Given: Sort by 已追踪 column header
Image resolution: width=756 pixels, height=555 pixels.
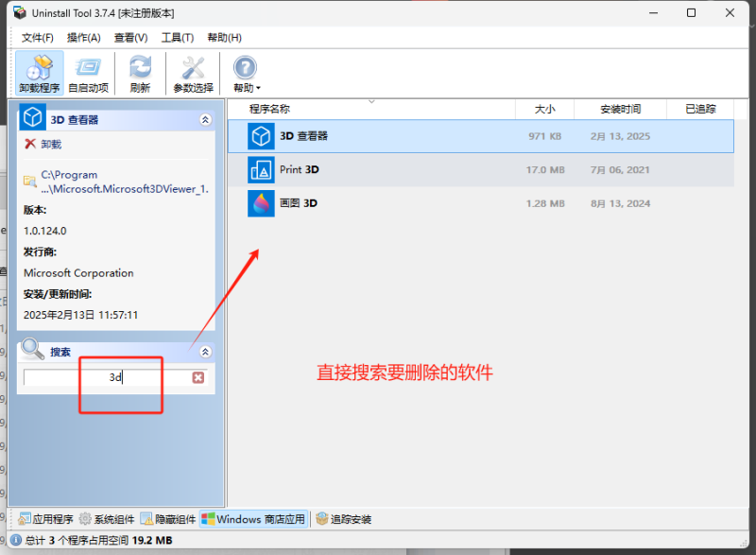Looking at the screenshot, I should click(x=700, y=109).
